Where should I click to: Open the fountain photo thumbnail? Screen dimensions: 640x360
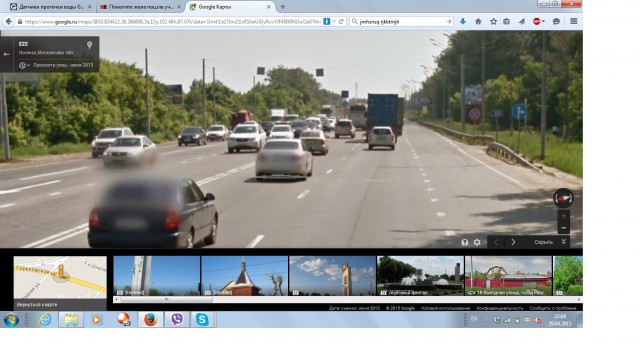(420, 276)
